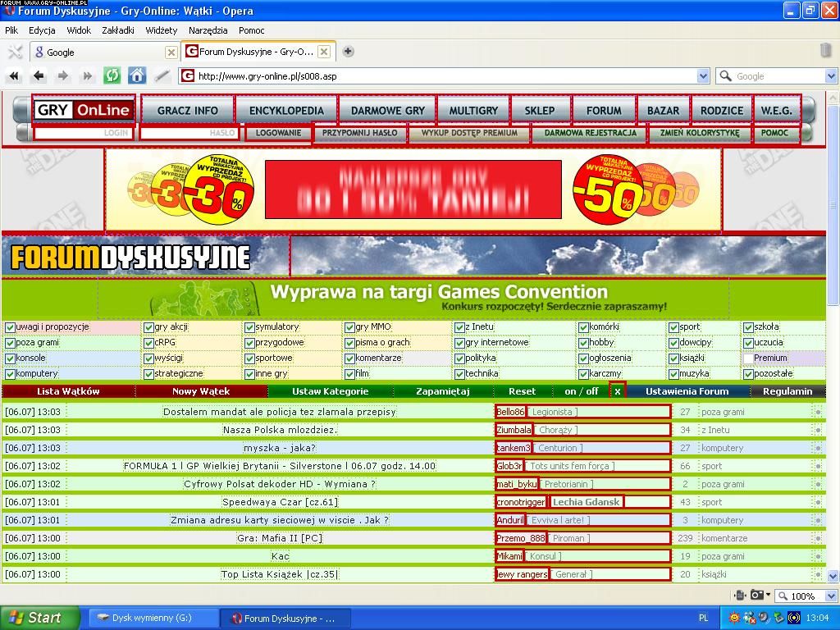This screenshot has height=630, width=840.
Task: Close the Google tab
Action: (171, 52)
